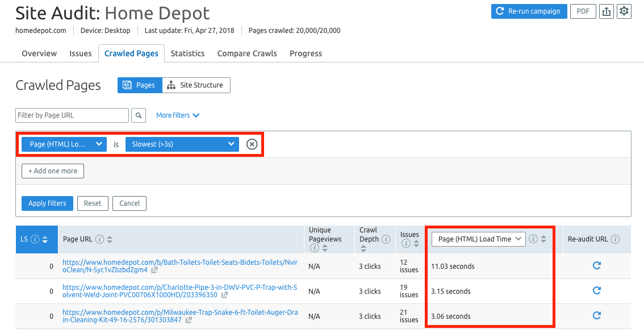Re-audit the Milwaukee Trap-Snake URL row
Viewport: 644px width, 333px height.
coord(597,316)
